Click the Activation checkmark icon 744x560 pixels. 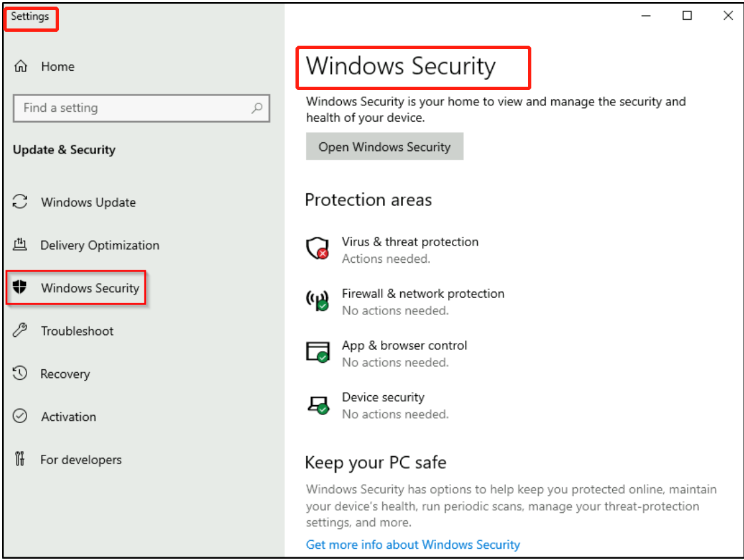21,416
